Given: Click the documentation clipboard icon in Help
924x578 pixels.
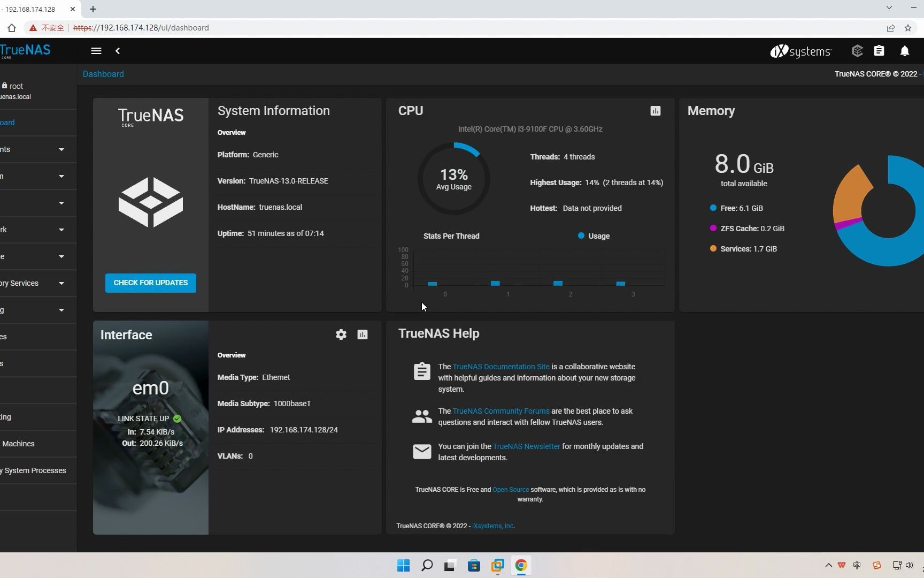Looking at the screenshot, I should pyautogui.click(x=422, y=371).
